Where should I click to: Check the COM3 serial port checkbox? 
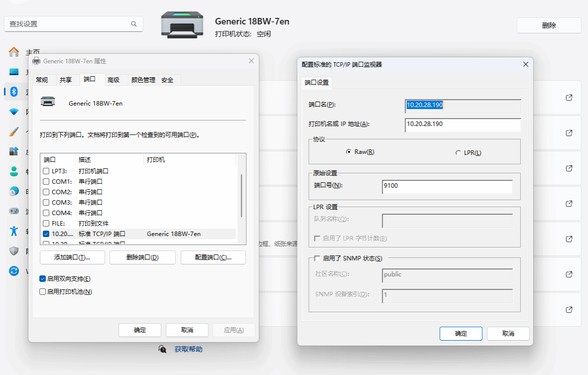tap(46, 203)
